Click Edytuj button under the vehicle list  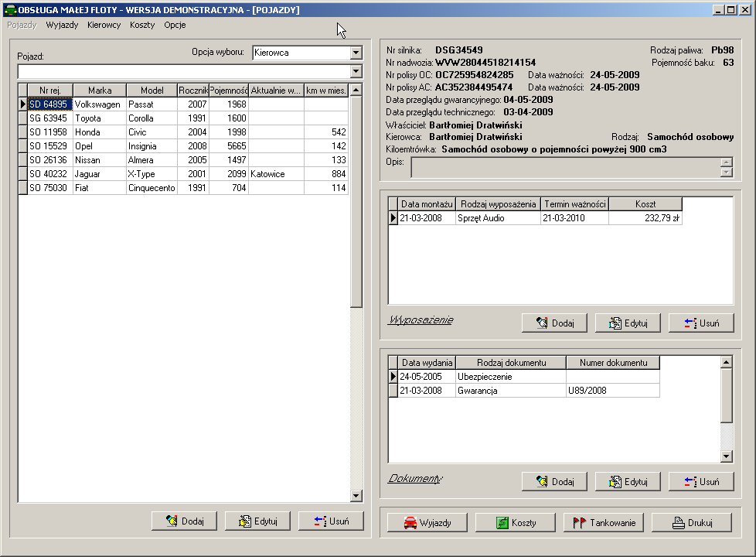coord(257,521)
